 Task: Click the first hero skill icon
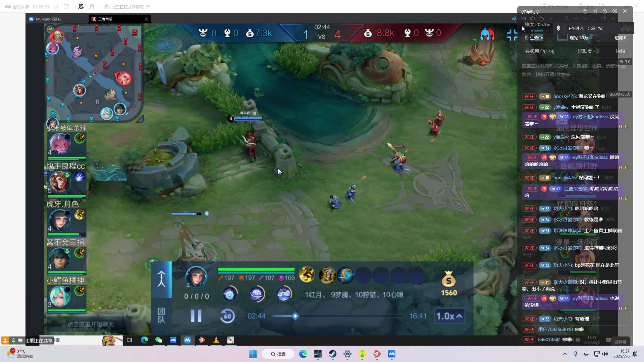click(230, 294)
